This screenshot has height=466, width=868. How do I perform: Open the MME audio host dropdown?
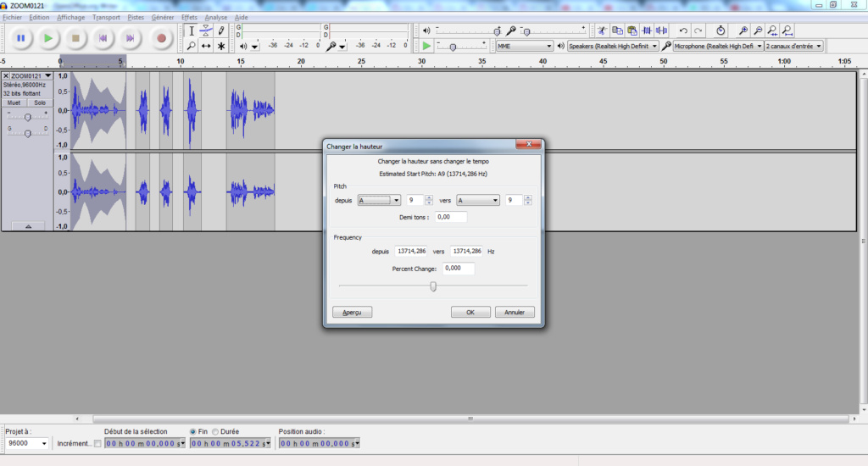[x=524, y=46]
